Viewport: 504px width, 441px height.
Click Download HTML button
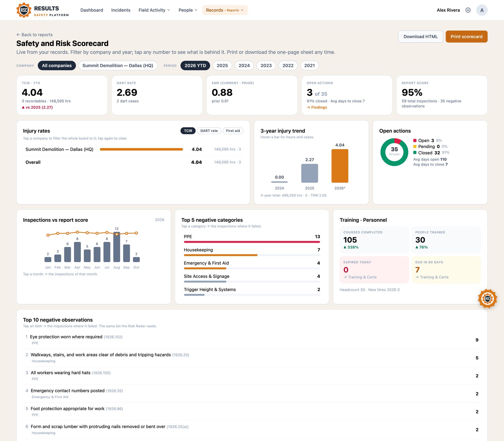point(421,37)
